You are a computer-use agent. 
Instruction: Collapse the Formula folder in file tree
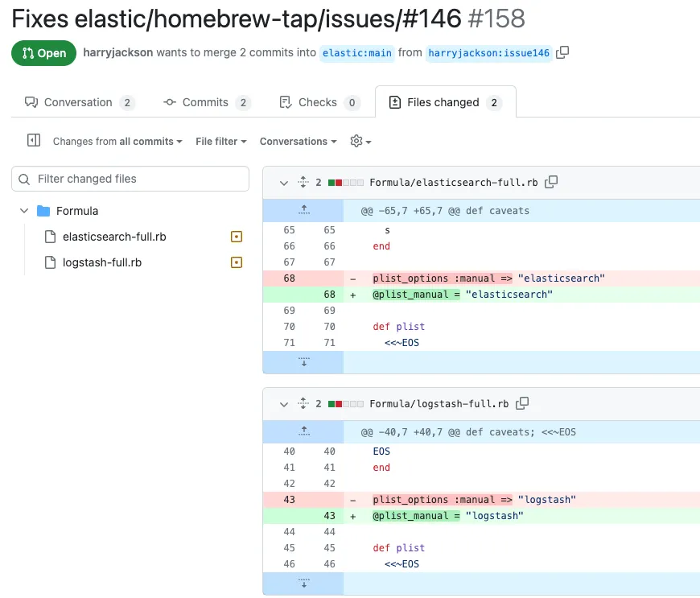click(24, 211)
